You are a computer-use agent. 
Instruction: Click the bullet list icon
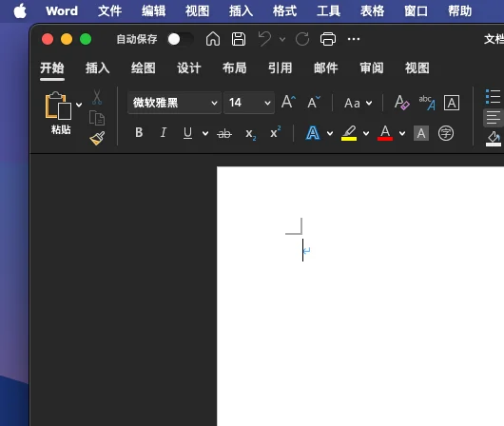point(494,96)
